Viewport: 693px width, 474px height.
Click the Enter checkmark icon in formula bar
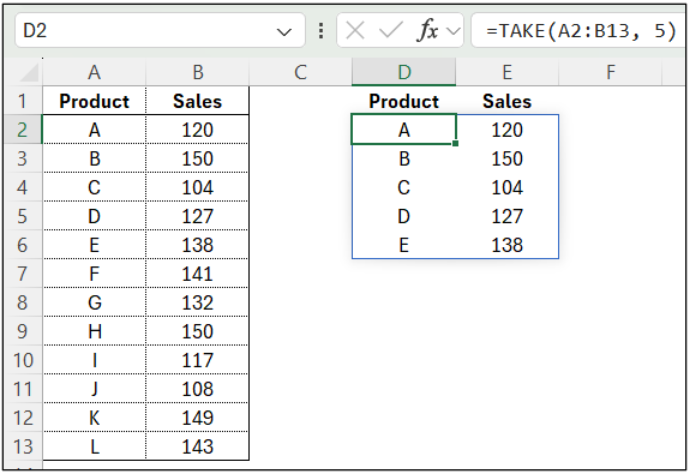pyautogui.click(x=391, y=31)
